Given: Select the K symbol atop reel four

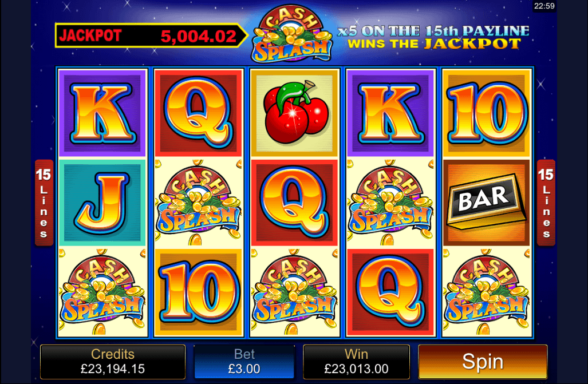Looking at the screenshot, I should 390,113.
